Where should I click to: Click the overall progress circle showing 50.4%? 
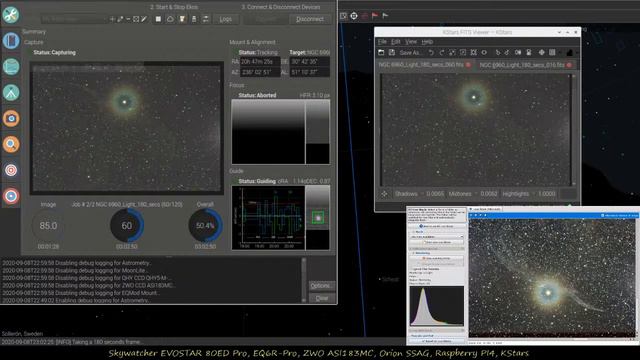tap(205, 225)
